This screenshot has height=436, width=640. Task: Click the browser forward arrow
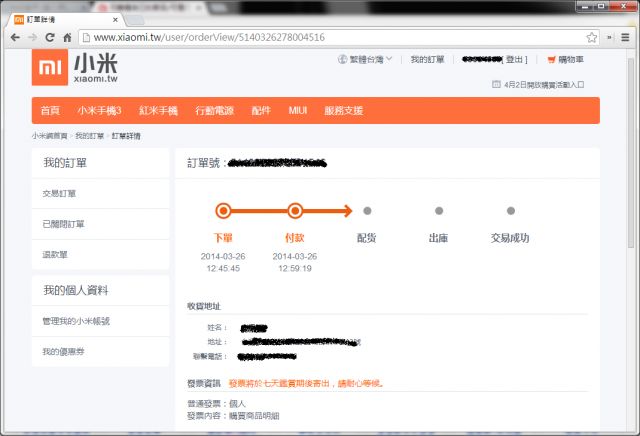(33, 38)
